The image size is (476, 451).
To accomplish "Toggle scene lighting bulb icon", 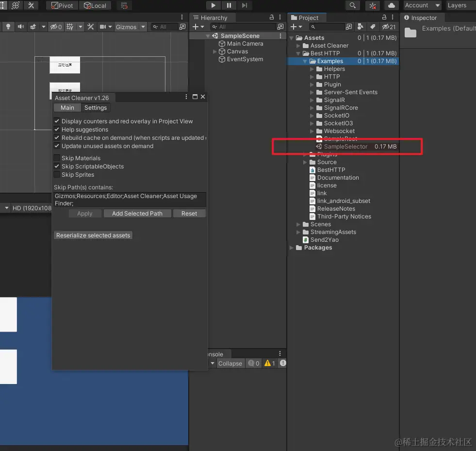I will 8,27.
